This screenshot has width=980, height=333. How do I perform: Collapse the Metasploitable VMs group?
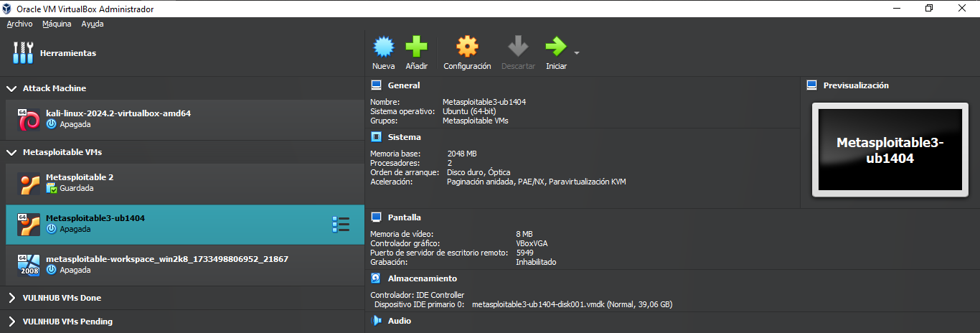point(11,152)
